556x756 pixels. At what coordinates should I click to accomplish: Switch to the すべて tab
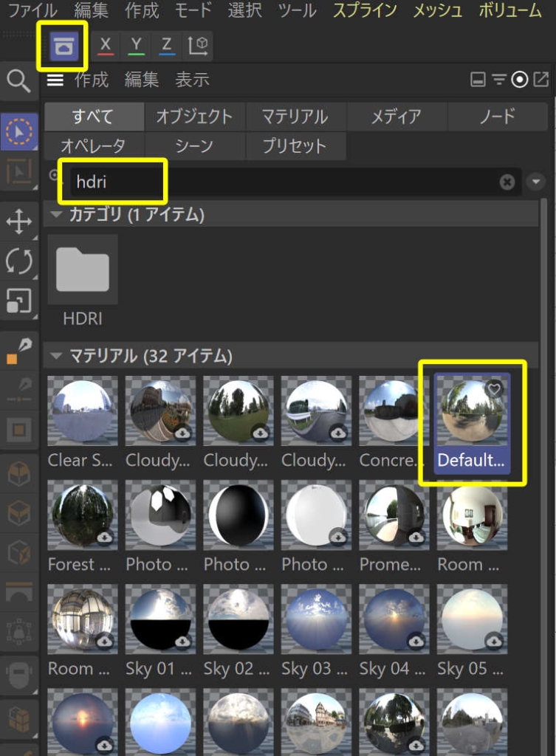(94, 117)
